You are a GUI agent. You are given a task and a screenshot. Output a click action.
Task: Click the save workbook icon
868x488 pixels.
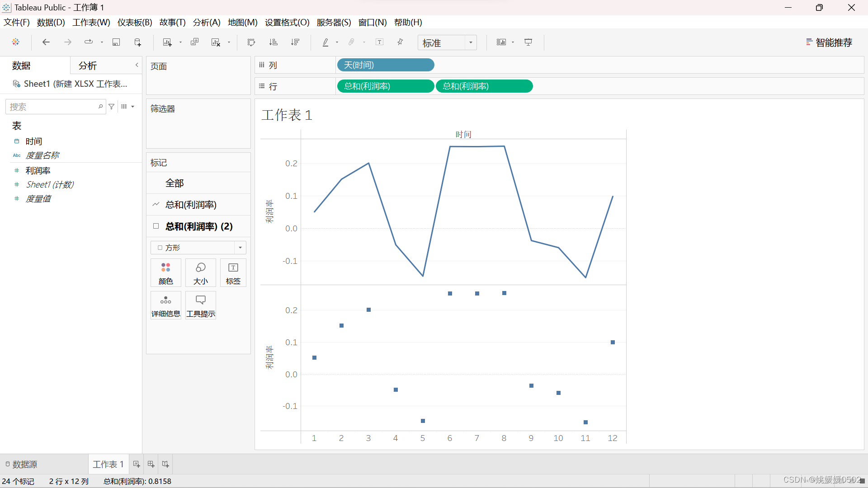(116, 42)
